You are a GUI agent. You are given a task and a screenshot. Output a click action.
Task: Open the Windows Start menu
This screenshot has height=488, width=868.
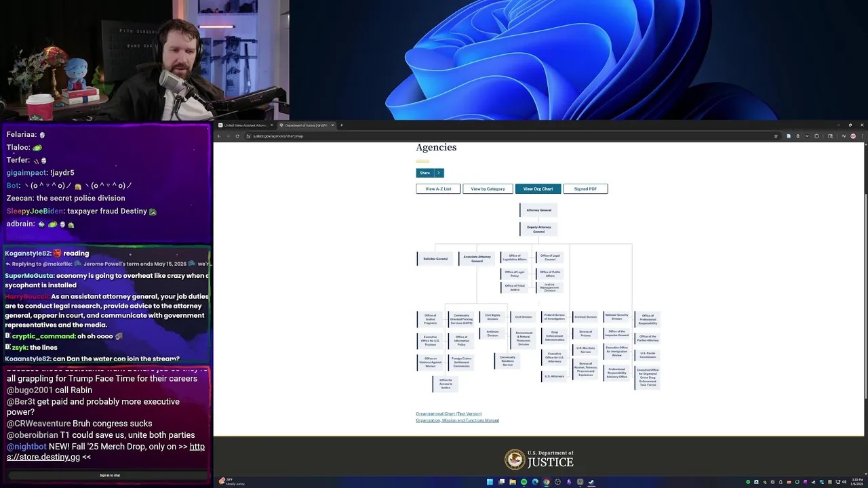click(x=490, y=482)
